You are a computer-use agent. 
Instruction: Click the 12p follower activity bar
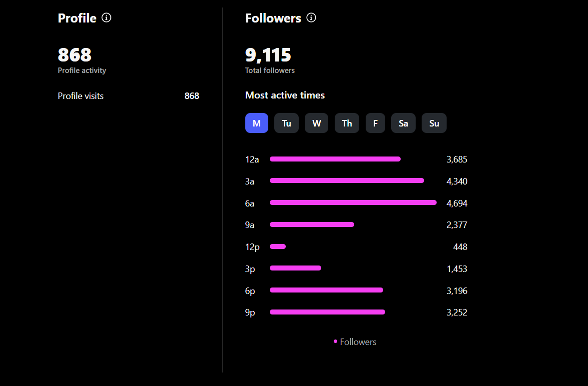(x=278, y=246)
